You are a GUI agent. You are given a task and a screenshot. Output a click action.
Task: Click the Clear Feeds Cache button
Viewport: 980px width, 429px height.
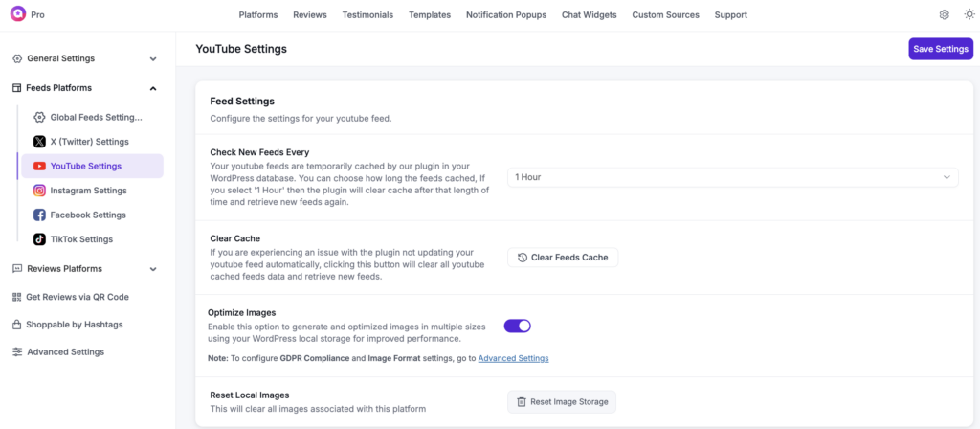click(563, 258)
